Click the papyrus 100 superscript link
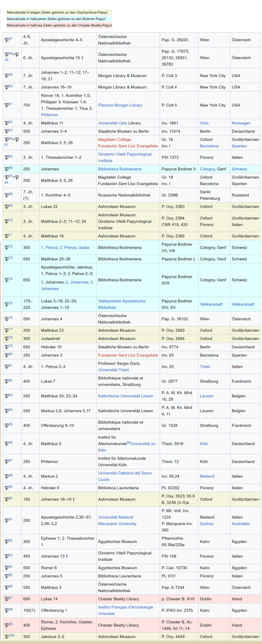262x644 pixels. pos(11,635)
